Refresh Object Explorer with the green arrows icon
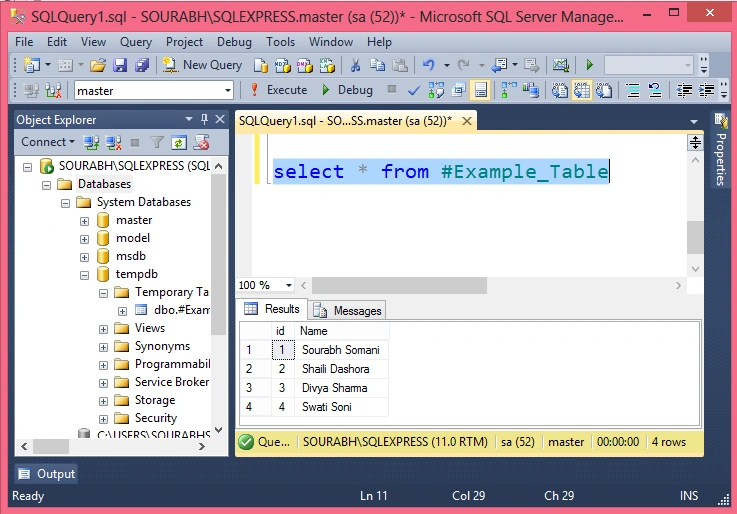 [x=179, y=142]
